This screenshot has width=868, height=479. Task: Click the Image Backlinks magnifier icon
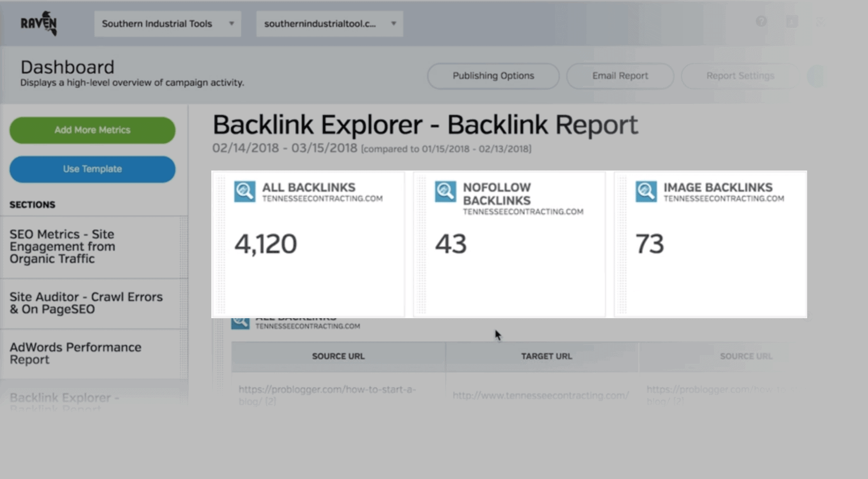pyautogui.click(x=646, y=192)
